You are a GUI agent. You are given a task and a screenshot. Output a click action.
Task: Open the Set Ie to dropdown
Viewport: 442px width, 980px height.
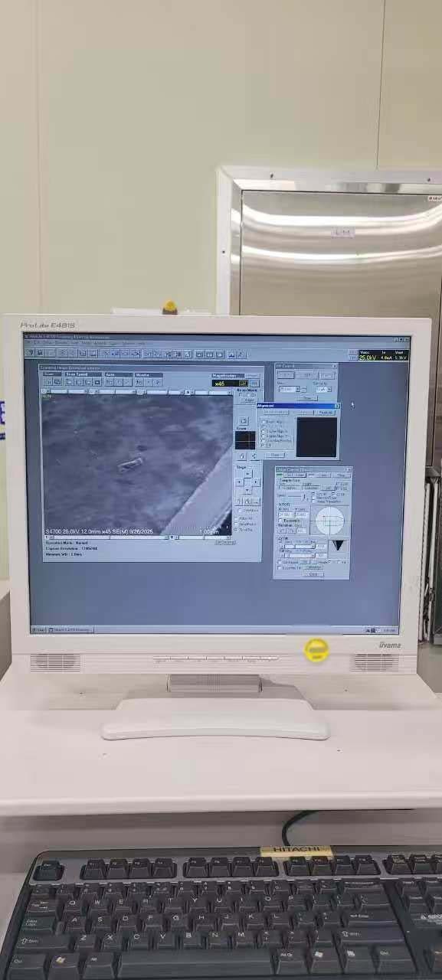(329, 389)
